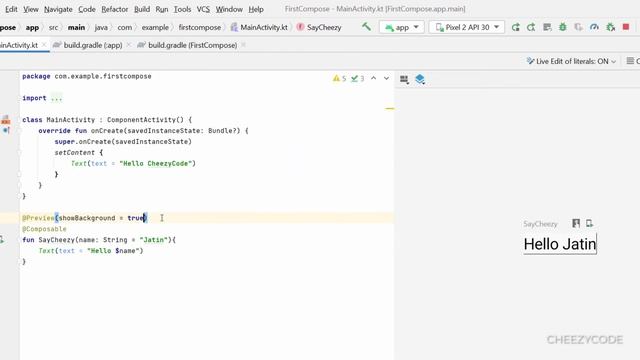Click the Profile app gauge icon
The width and height of the screenshot is (640, 360).
[x=594, y=27]
